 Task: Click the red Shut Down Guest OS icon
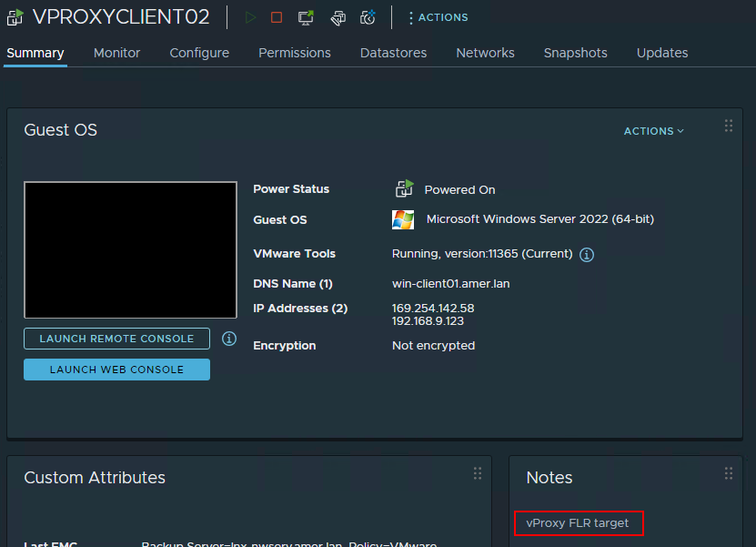276,16
